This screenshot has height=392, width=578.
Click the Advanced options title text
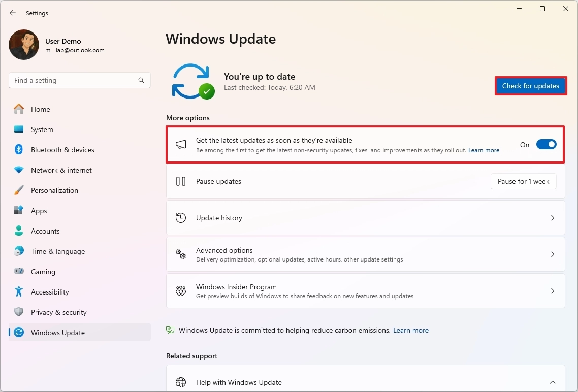(224, 250)
